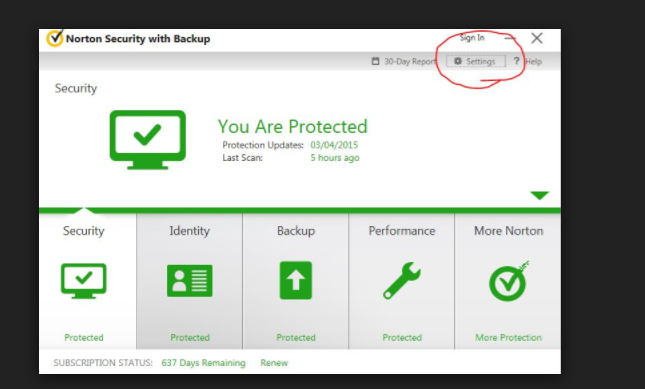Image resolution: width=645 pixels, height=389 pixels.
Task: Click the Performance wrench icon
Action: (401, 280)
